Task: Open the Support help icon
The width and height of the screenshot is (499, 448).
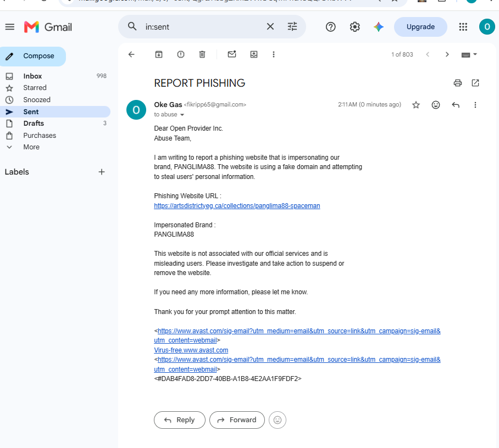Action: [331, 27]
